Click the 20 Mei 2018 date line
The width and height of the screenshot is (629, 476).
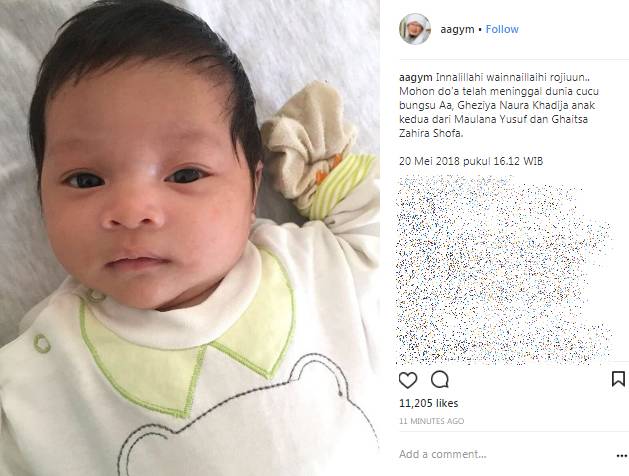click(x=471, y=161)
